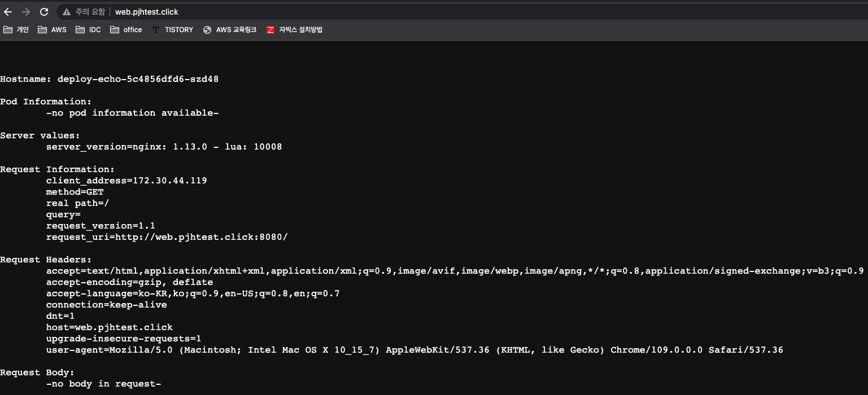
Task: Click the TISTORY bookmark favicon
Action: (x=156, y=30)
